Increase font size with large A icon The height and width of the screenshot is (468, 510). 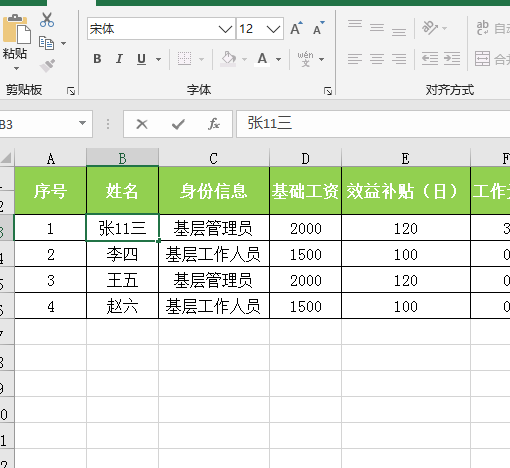(x=296, y=29)
